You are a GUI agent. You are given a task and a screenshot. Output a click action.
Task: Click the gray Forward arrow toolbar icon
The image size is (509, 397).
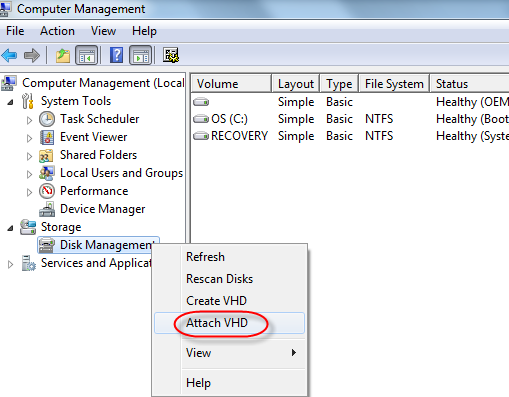tap(32, 55)
